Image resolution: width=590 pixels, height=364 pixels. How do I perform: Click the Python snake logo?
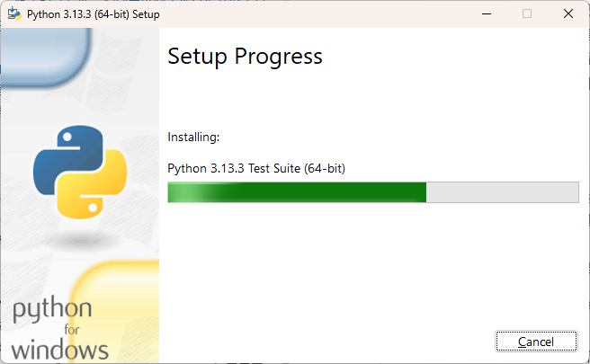(x=80, y=172)
